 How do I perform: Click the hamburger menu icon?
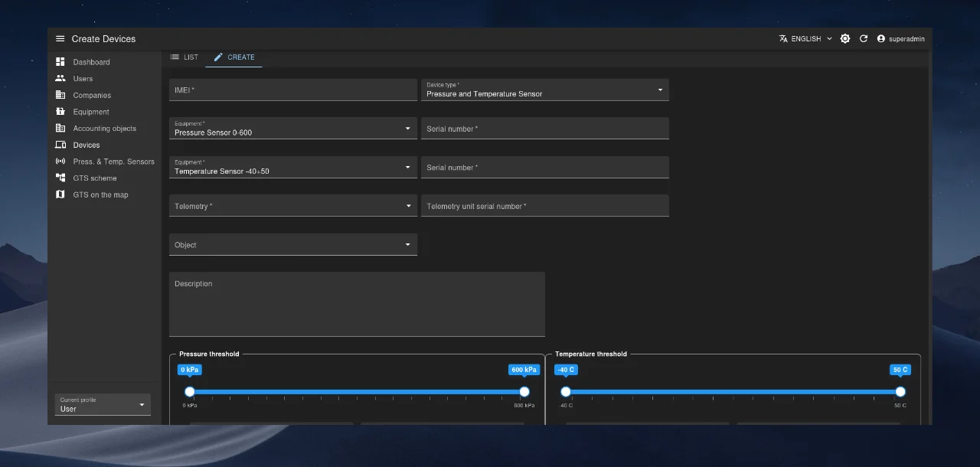[x=60, y=39]
